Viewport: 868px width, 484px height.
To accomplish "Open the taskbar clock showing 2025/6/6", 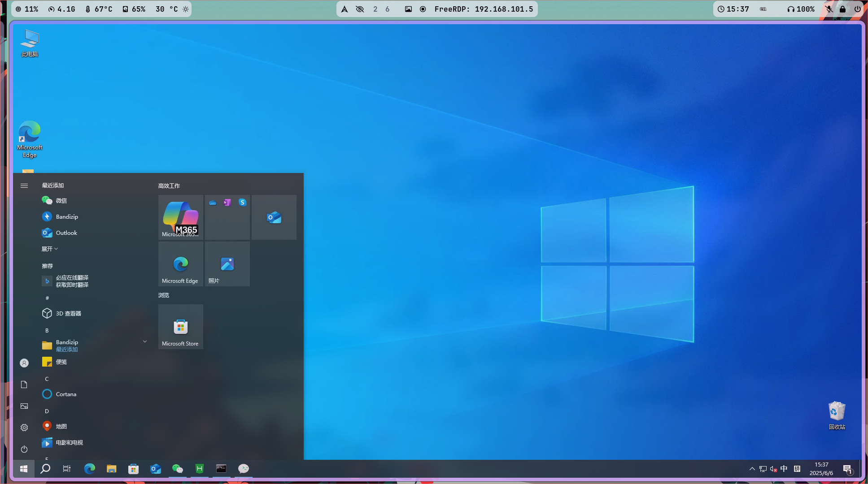I will [x=821, y=469].
